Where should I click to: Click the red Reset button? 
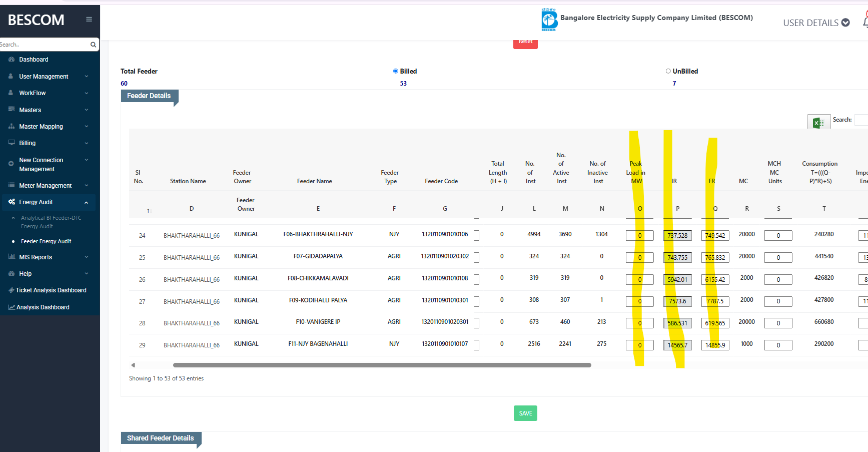[525, 44]
